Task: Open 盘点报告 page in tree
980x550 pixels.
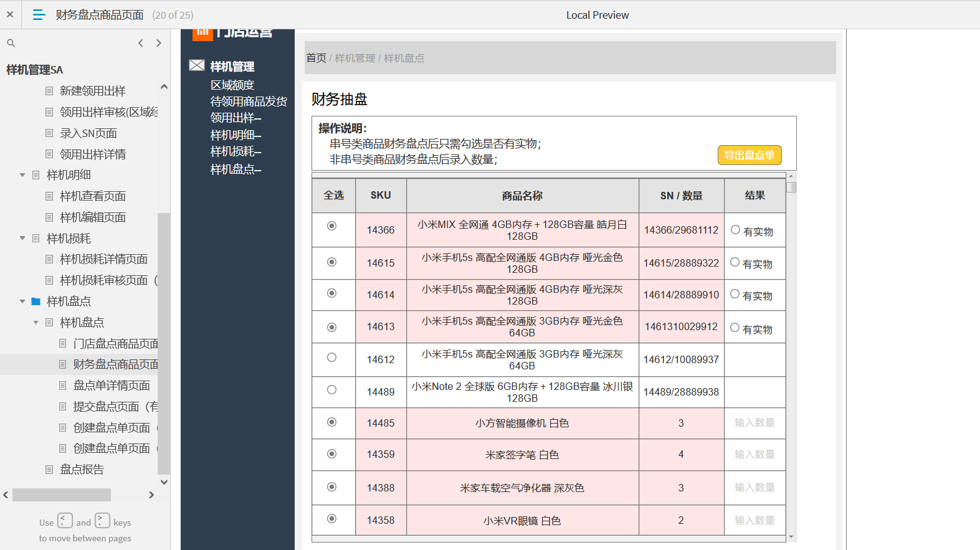Action: click(x=82, y=470)
